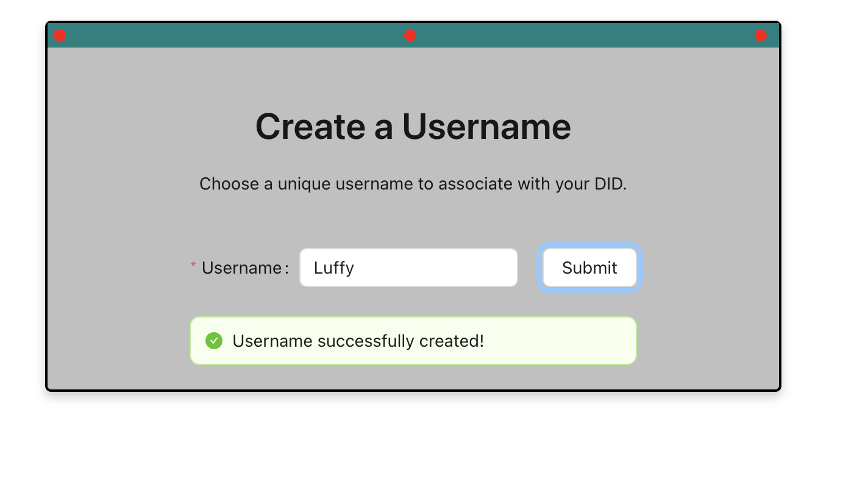
Task: Click the leftmost red dot on the title bar
Action: pyautogui.click(x=60, y=35)
